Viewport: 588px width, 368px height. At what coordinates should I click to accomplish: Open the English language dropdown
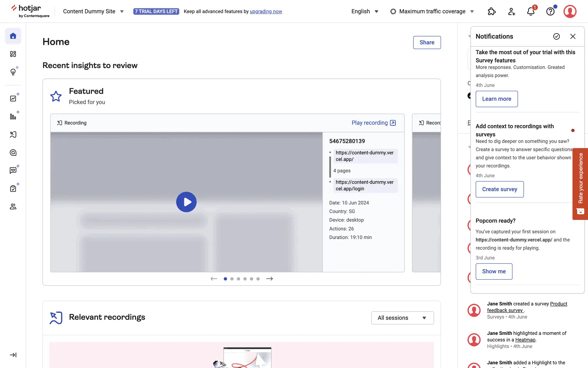[365, 11]
